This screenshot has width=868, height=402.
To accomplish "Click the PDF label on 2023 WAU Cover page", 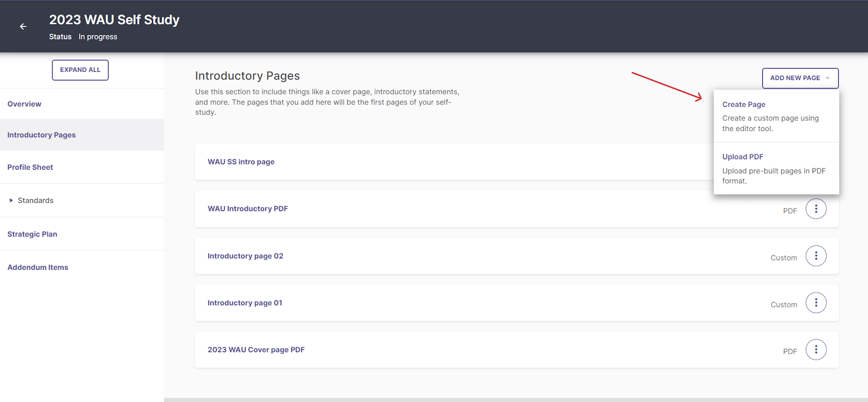I will coord(790,351).
